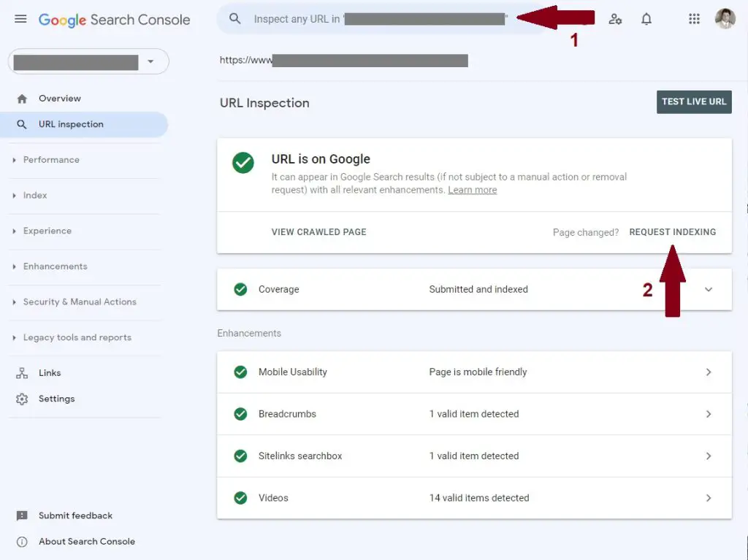
Task: Click the 'Page is mobile friendly' text
Action: (478, 372)
